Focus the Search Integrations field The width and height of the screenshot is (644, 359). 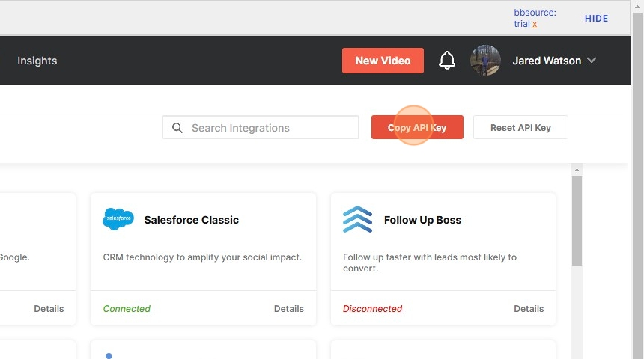point(261,128)
